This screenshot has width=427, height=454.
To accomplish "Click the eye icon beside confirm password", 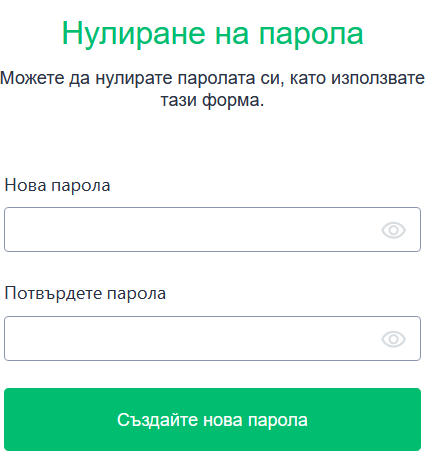I will click(x=393, y=339).
